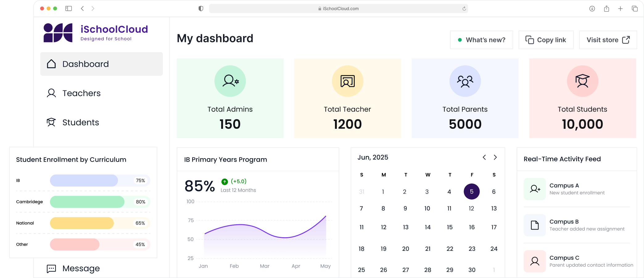The width and height of the screenshot is (644, 278).
Task: Open the Message section in sidebar
Action: (x=81, y=268)
